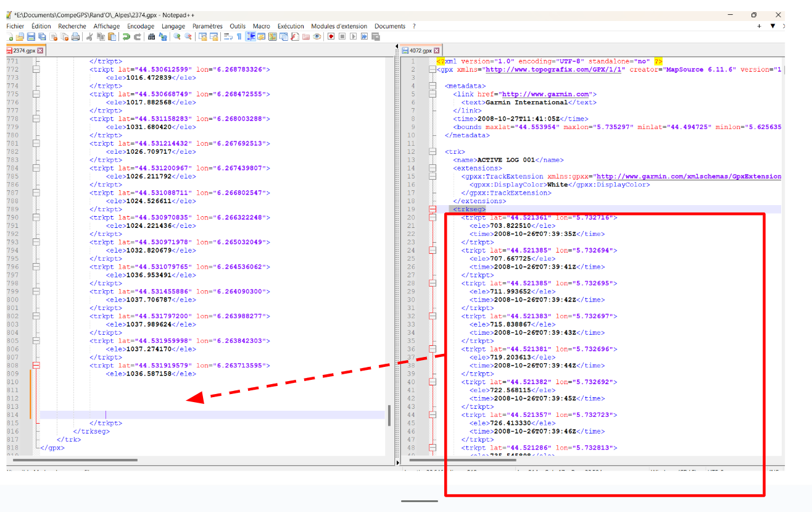Image resolution: width=812 pixels, height=512 pixels.
Task: Click left pane horizontal scrollbar thumb
Action: point(75,460)
